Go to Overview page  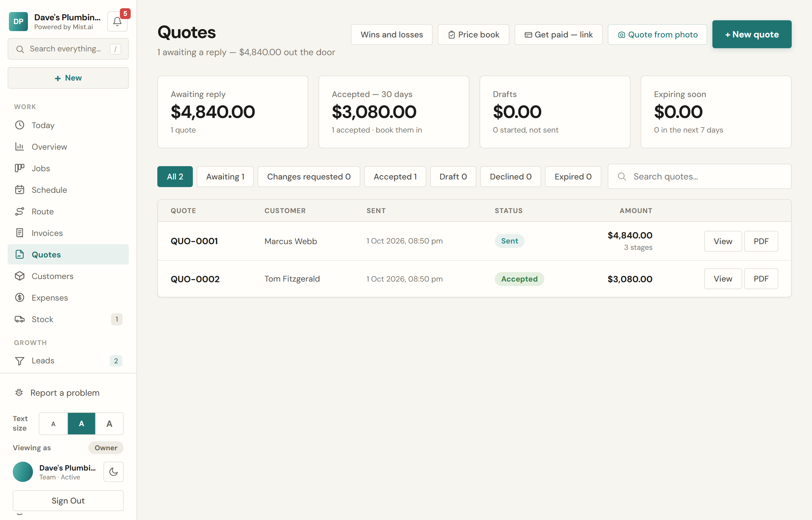(x=68, y=147)
